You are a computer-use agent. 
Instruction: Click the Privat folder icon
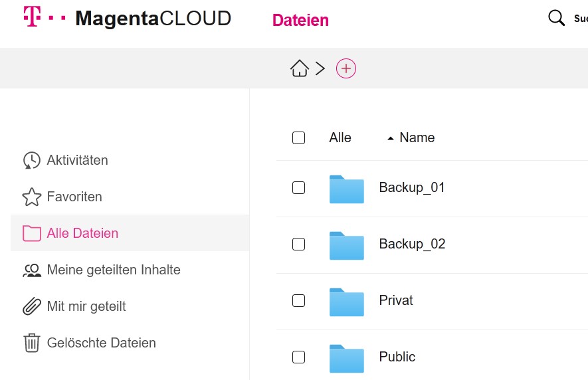coord(346,302)
